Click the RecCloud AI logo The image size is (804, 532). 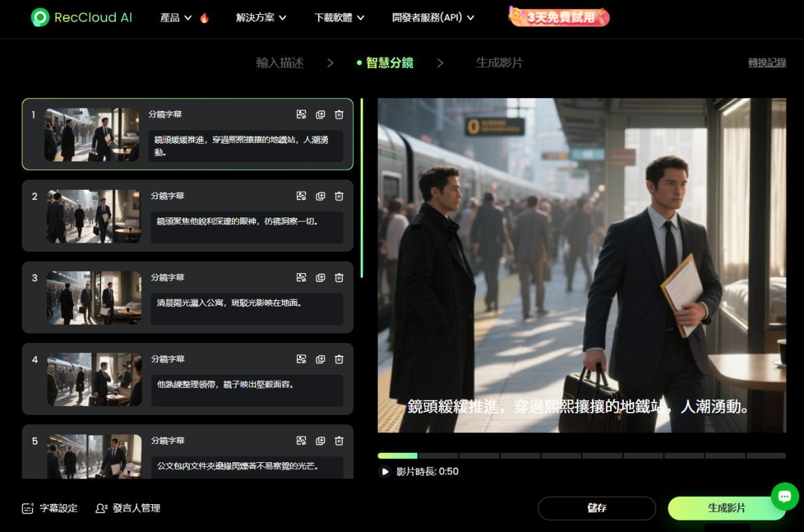(x=82, y=18)
